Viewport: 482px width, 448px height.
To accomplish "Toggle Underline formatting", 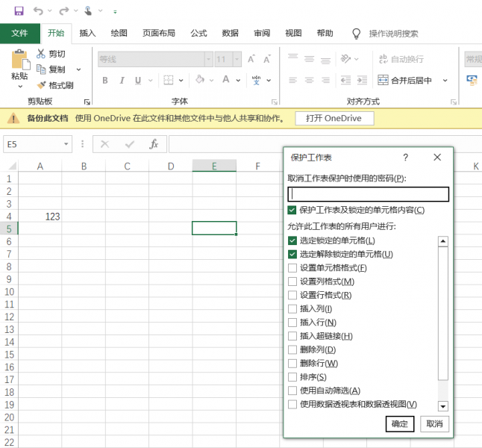I will (138, 81).
